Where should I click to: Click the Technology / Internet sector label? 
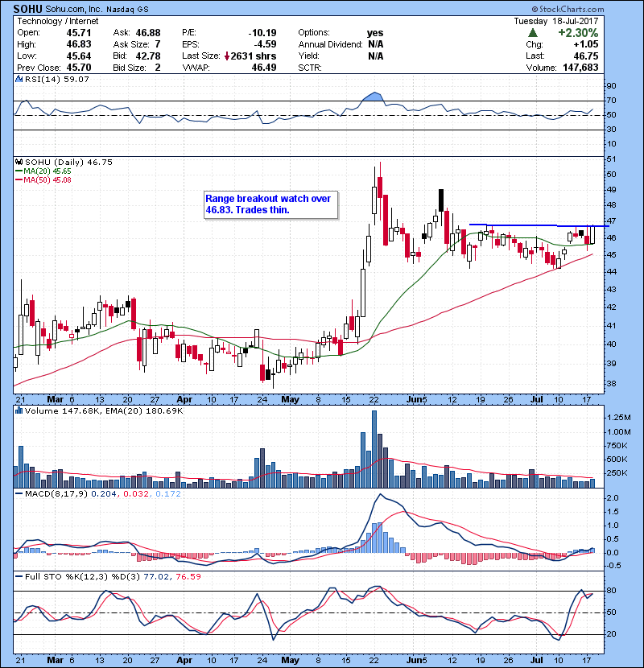[57, 21]
